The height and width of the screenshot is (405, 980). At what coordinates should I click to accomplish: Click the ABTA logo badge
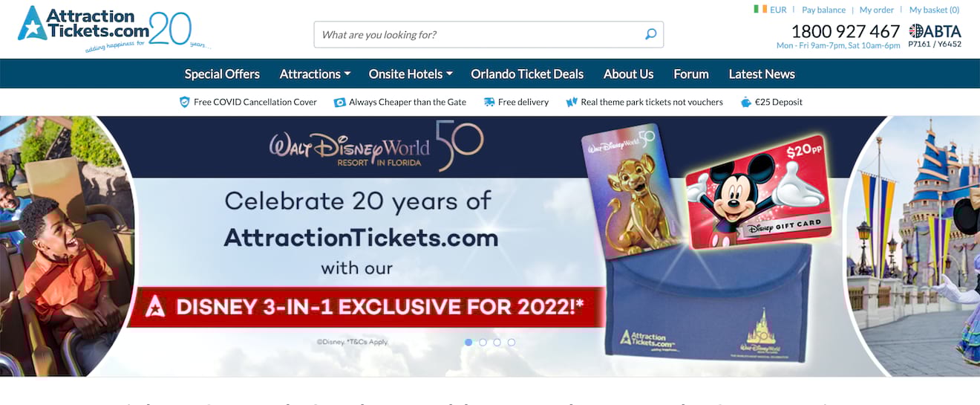pos(935,34)
